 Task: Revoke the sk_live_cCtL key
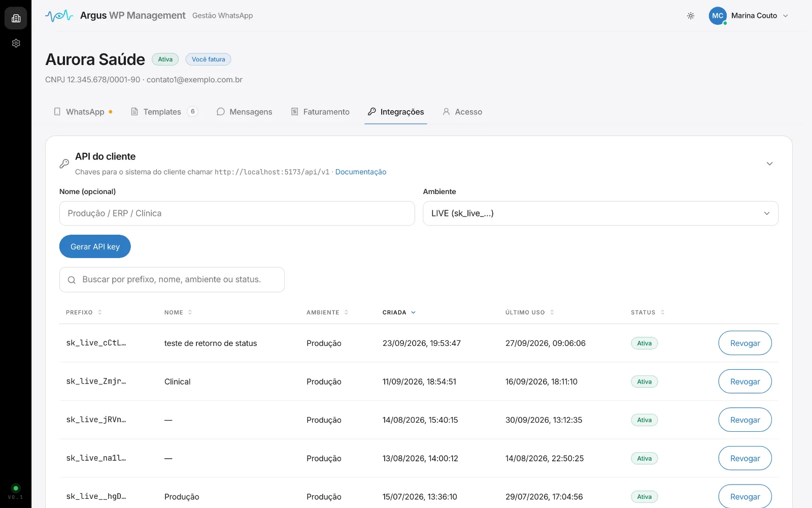745,343
